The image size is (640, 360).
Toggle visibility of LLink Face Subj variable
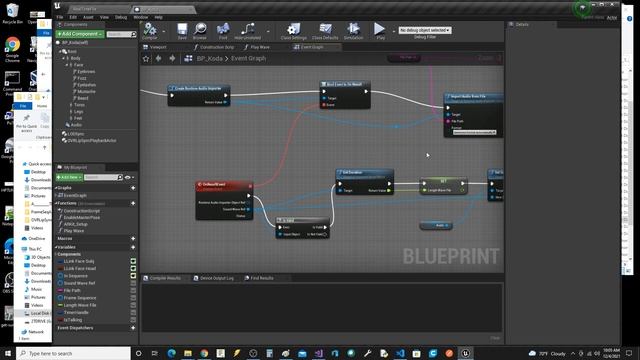pos(133,261)
